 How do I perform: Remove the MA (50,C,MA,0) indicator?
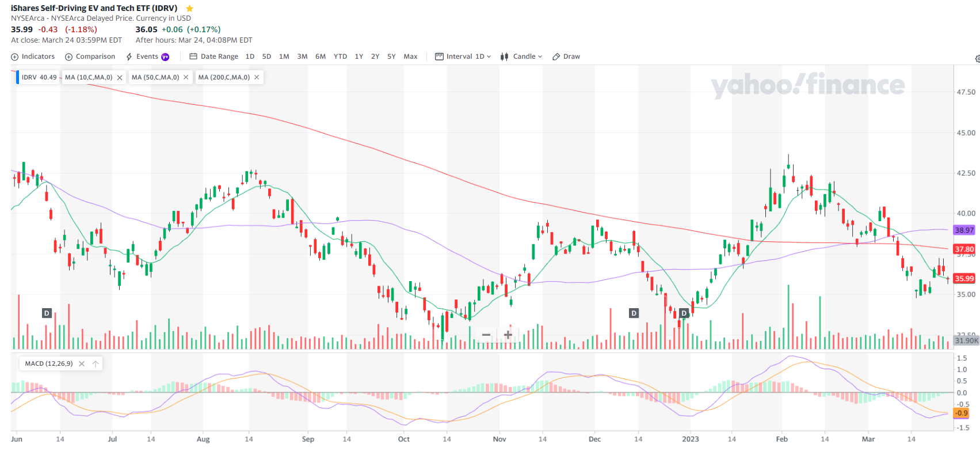tap(186, 77)
